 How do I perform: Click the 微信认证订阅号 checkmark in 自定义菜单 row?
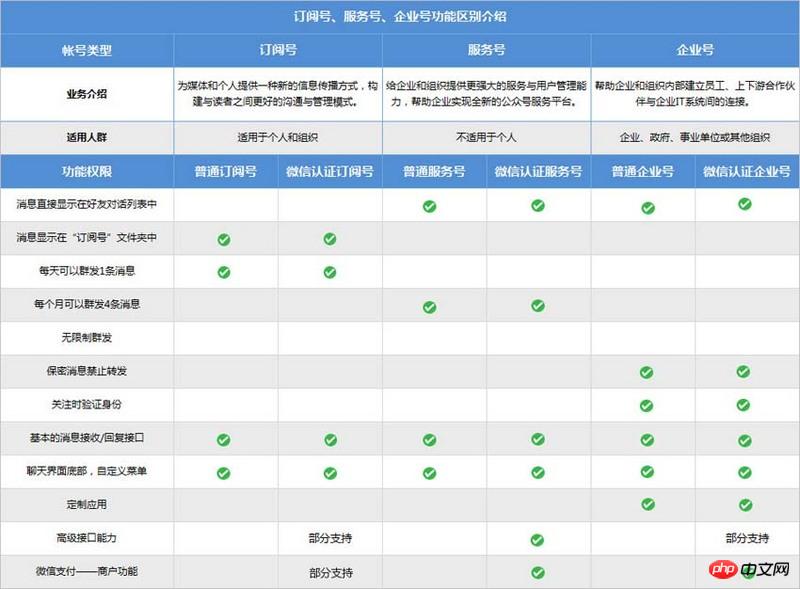[x=331, y=473]
